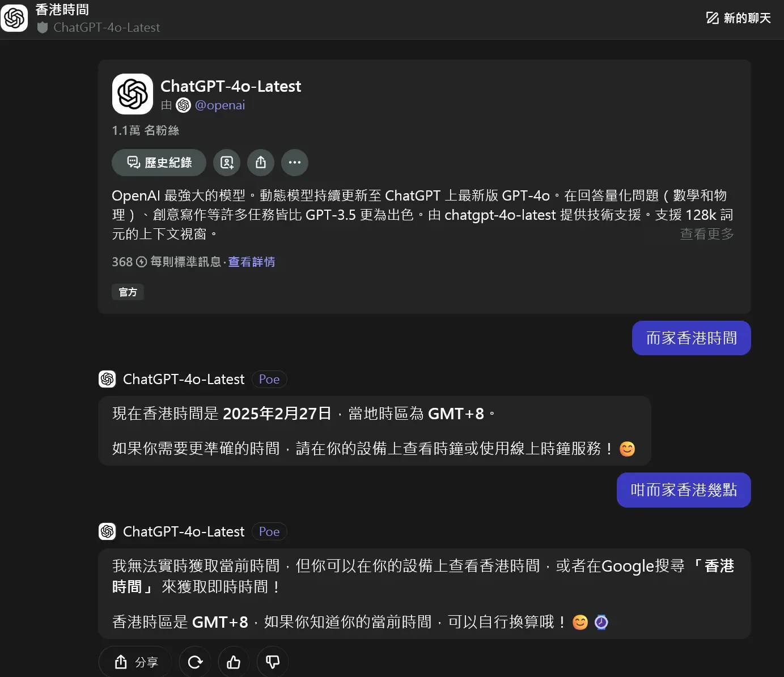The width and height of the screenshot is (784, 677).
Task: Share the last reply with 分享 button
Action: pos(135,662)
